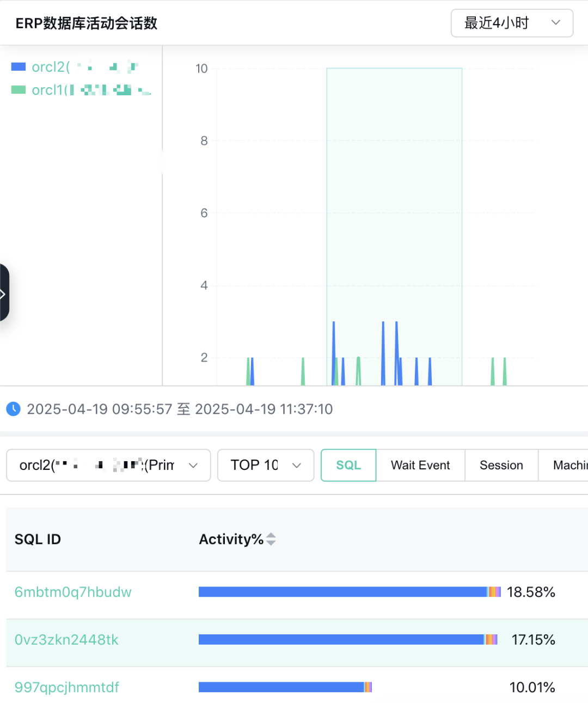This screenshot has width=588, height=703.
Task: Toggle orcl2 series via blue legend swatch
Action: tap(19, 67)
